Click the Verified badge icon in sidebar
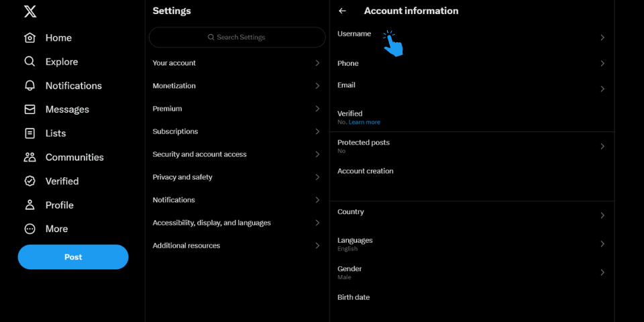The image size is (644, 322). [x=30, y=180]
